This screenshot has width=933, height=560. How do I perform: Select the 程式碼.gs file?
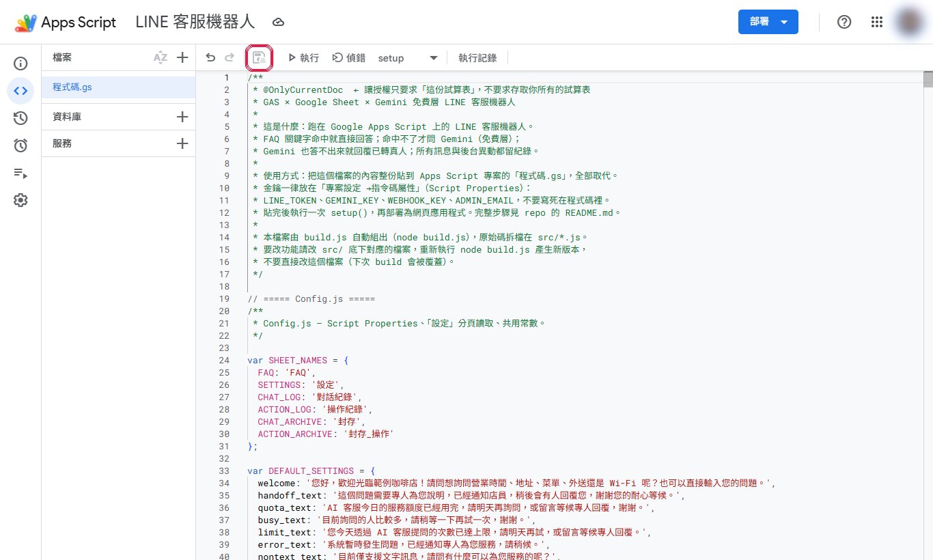point(119,87)
